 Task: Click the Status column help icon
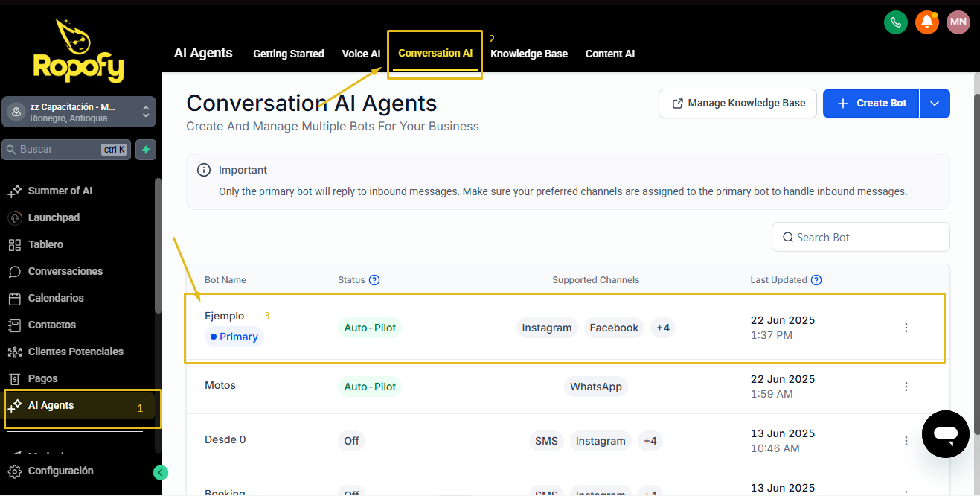[x=374, y=280]
